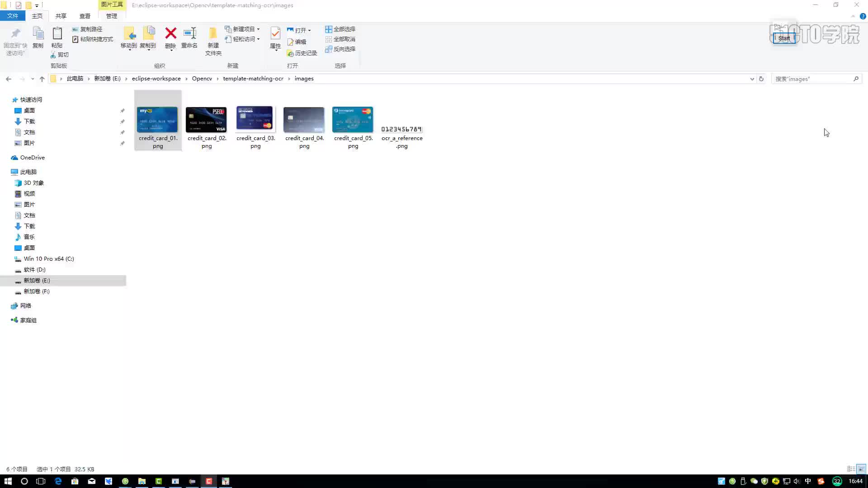
Task: Select the credit_card_02.png thumbnail
Action: (207, 120)
